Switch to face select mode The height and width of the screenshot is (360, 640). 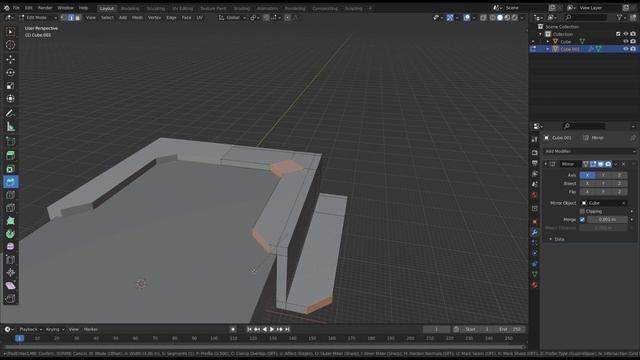[x=78, y=18]
